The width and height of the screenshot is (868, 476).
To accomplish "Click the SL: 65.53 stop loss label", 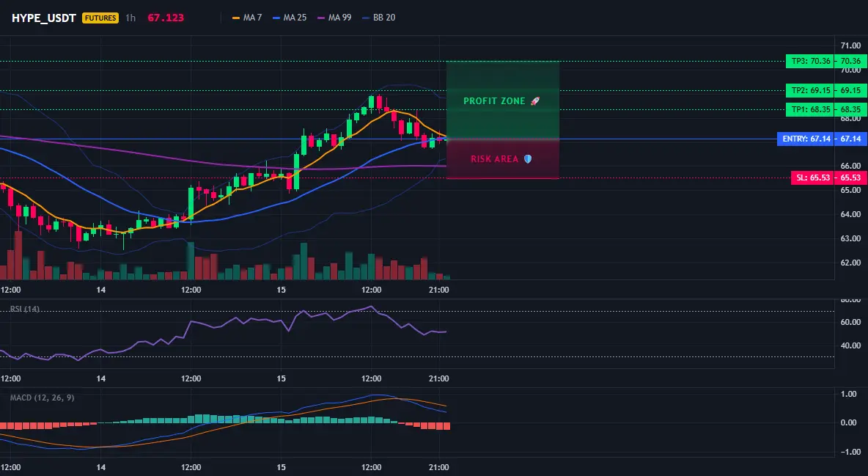I will click(x=812, y=178).
